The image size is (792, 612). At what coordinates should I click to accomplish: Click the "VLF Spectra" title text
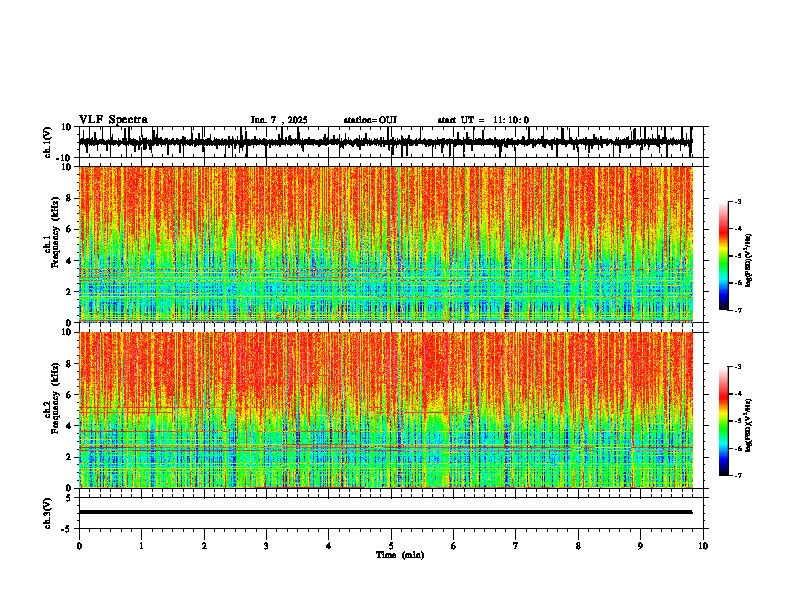[x=113, y=120]
